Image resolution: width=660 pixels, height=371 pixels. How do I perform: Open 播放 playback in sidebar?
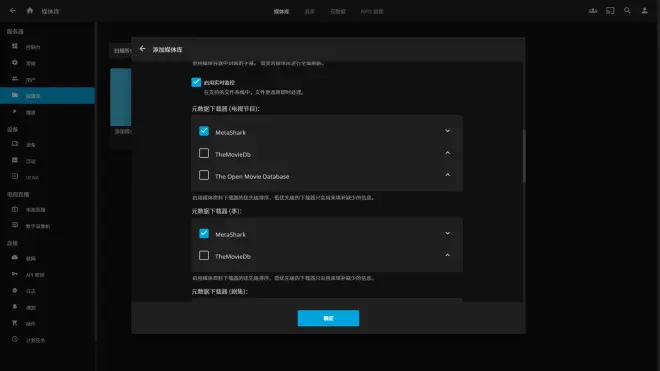pos(47,112)
